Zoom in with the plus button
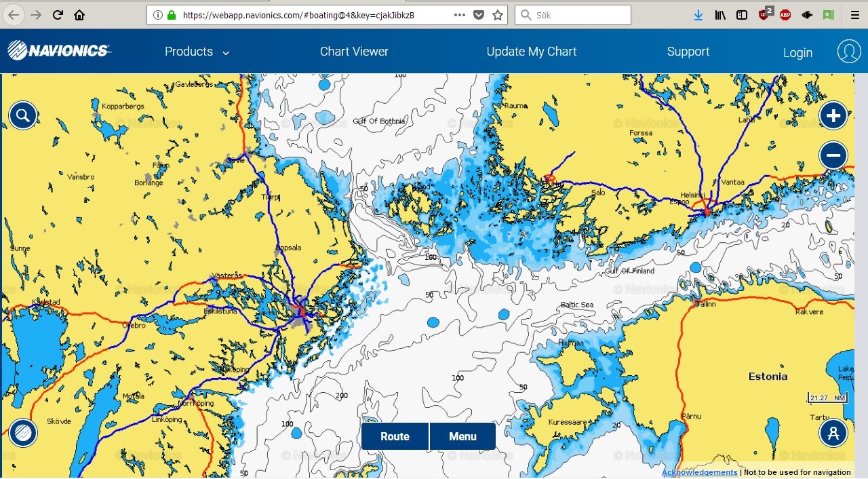Screen dimensions: 868x479 tap(833, 116)
